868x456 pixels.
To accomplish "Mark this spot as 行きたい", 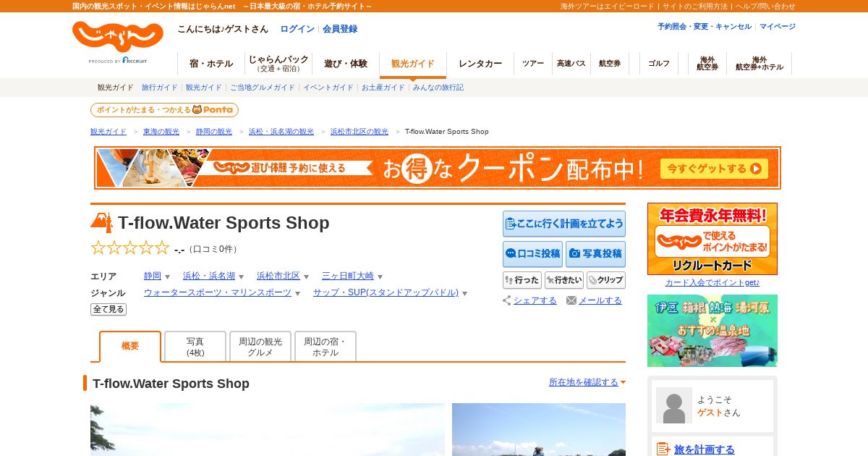I will click(564, 280).
